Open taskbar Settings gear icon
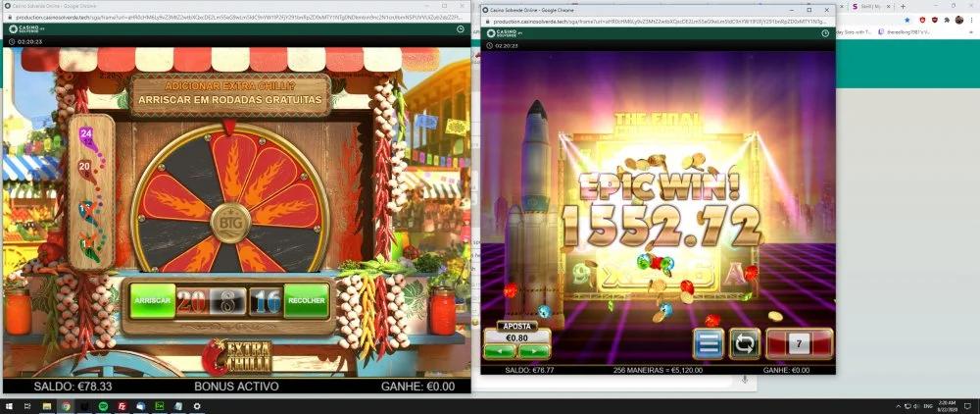 (197, 406)
